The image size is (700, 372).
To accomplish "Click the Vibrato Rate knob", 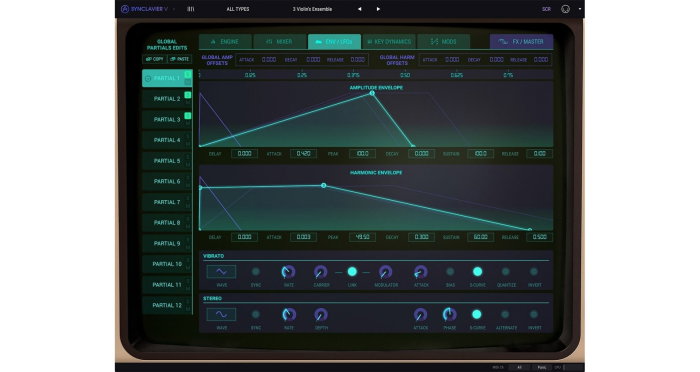I will tap(288, 272).
